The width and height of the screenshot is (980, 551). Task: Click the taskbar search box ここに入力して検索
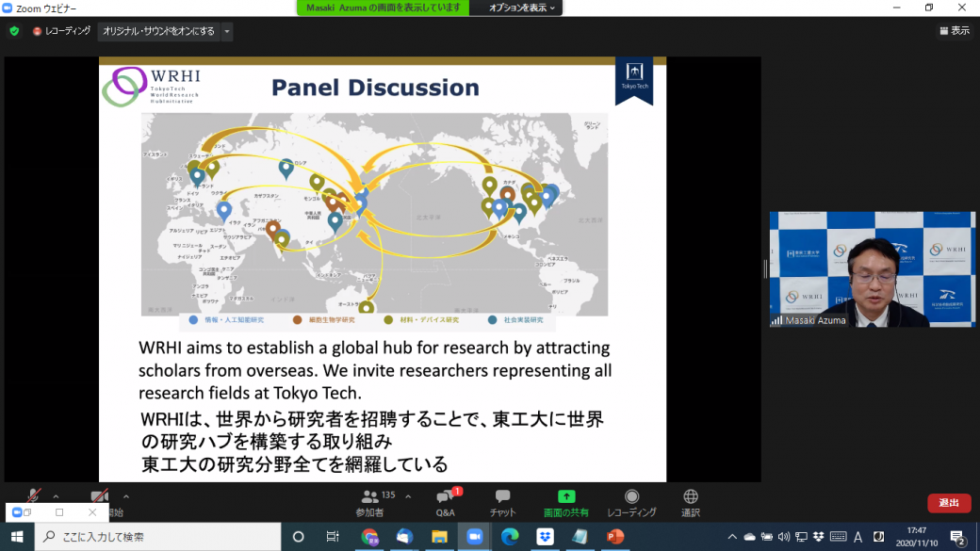coord(157,537)
